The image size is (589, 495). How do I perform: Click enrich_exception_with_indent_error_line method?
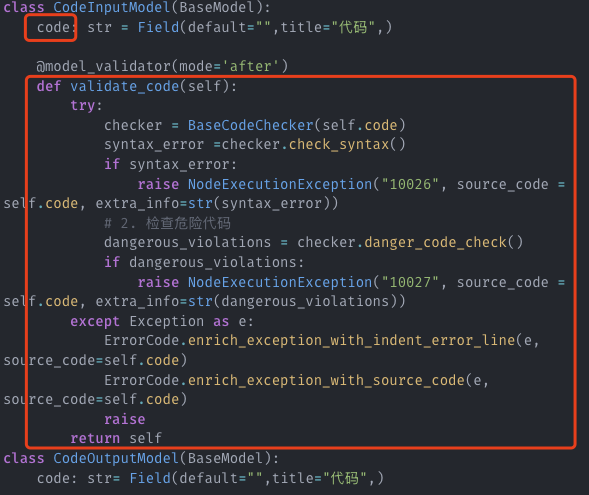tap(351, 341)
